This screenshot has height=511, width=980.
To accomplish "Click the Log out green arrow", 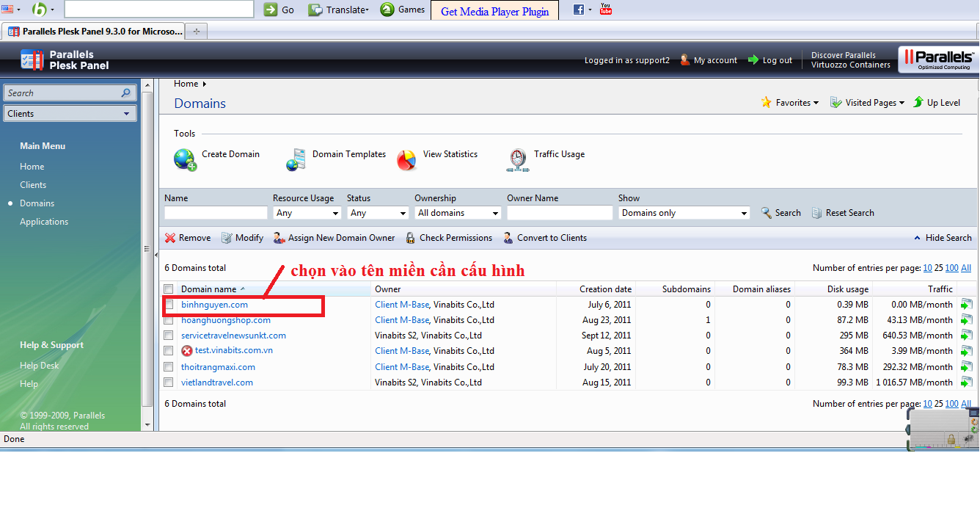I will pos(753,60).
